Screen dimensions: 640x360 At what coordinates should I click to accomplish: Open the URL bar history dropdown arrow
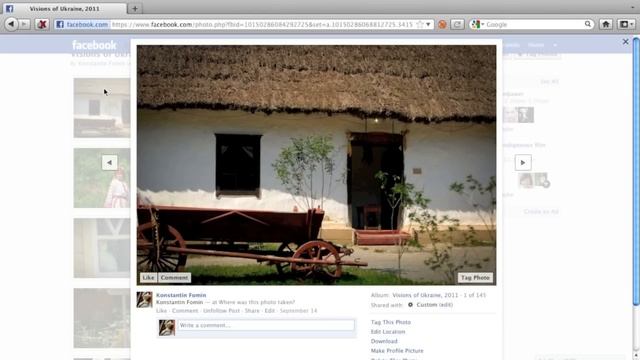[428, 24]
